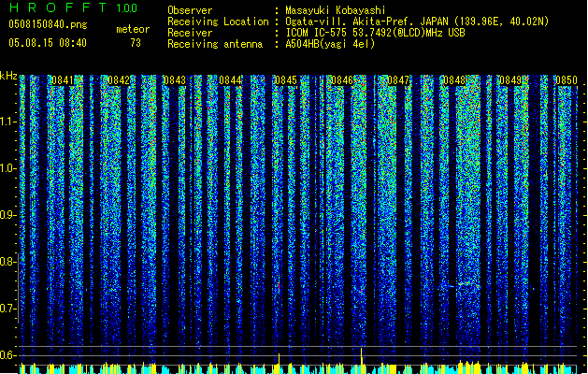
Task: Click the version number 1.0.0
Action: [127, 7]
